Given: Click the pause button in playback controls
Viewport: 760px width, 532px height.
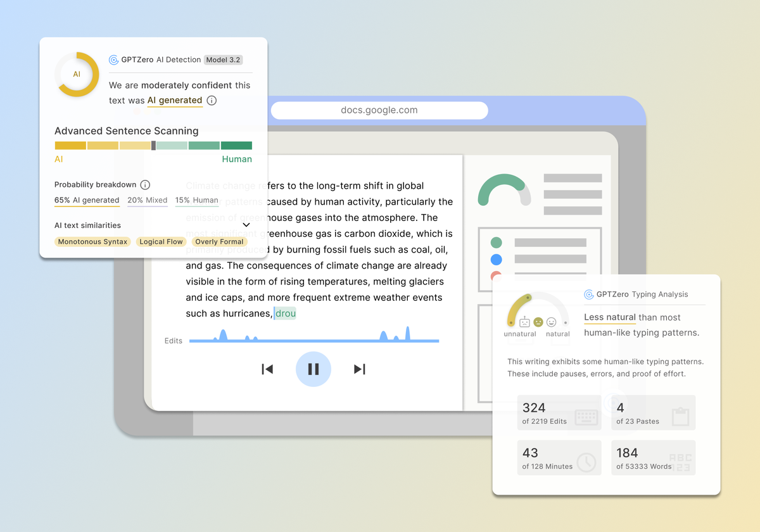Looking at the screenshot, I should [x=313, y=369].
